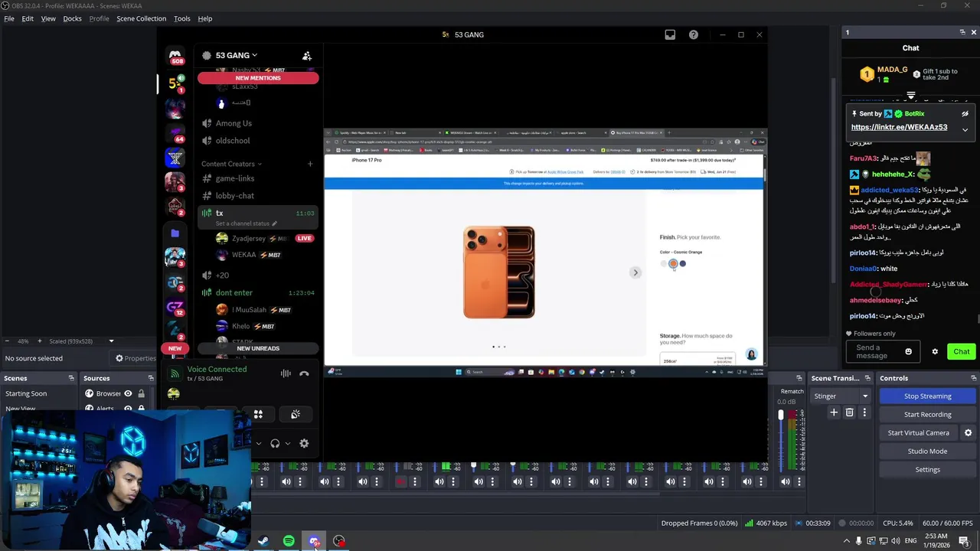Viewport: 980px width, 551px height.
Task: Remove scene transition trash icon
Action: click(849, 412)
